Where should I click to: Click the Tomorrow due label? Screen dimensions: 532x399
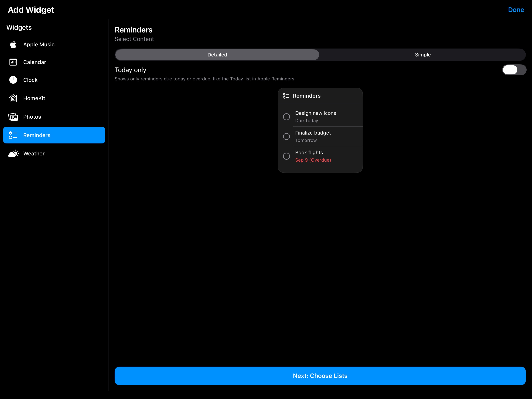pos(306,140)
